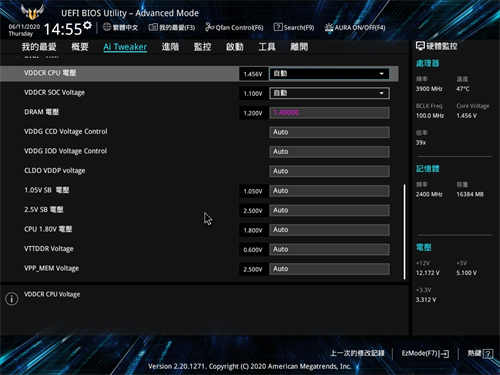
Task: Click the 14:55 clock display
Action: pos(63,29)
